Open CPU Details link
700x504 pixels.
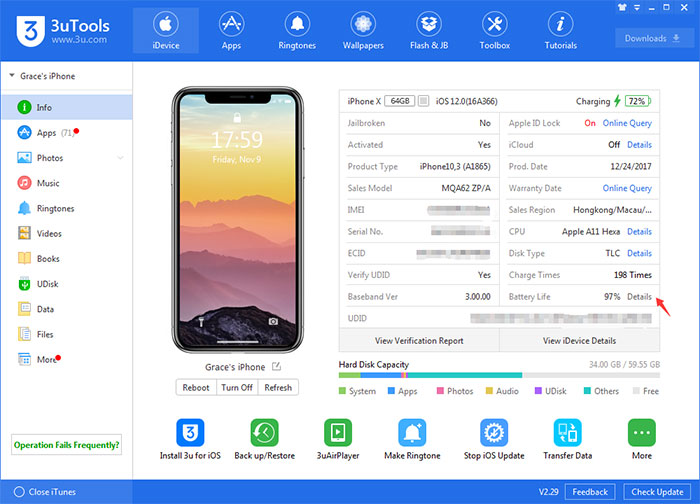[639, 232]
